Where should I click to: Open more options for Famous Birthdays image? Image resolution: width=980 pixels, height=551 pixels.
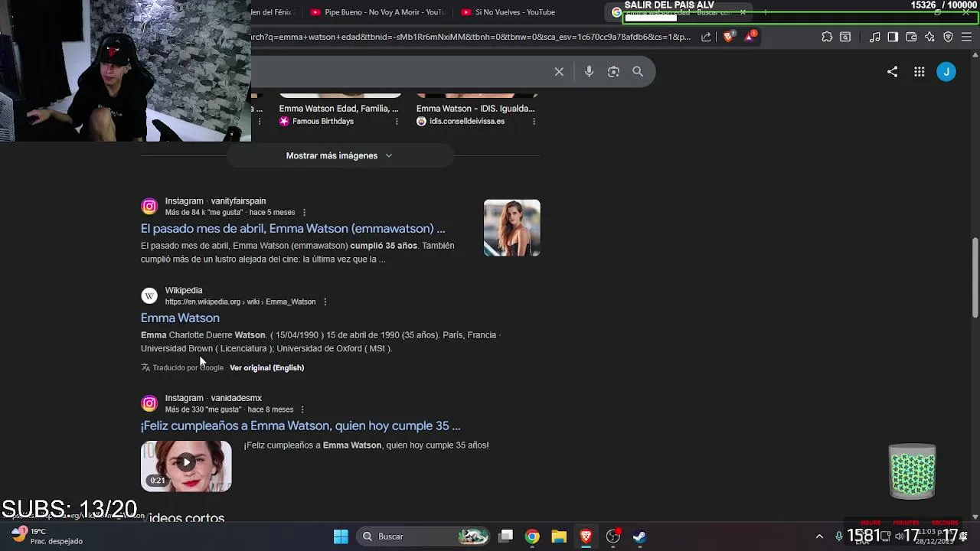[x=397, y=121]
